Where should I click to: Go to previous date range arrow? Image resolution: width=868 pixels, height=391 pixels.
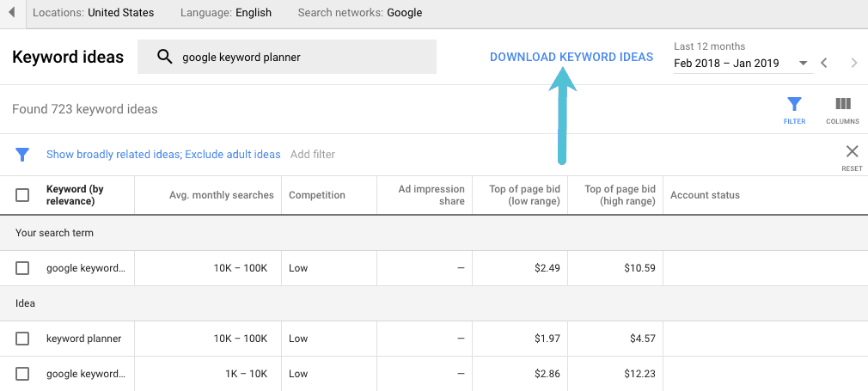click(x=824, y=63)
